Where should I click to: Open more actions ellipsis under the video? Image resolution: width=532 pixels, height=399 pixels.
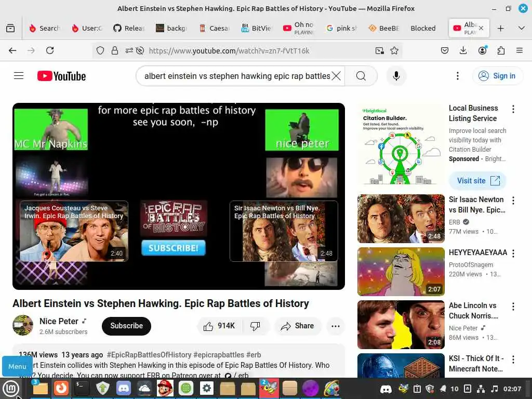(x=336, y=326)
